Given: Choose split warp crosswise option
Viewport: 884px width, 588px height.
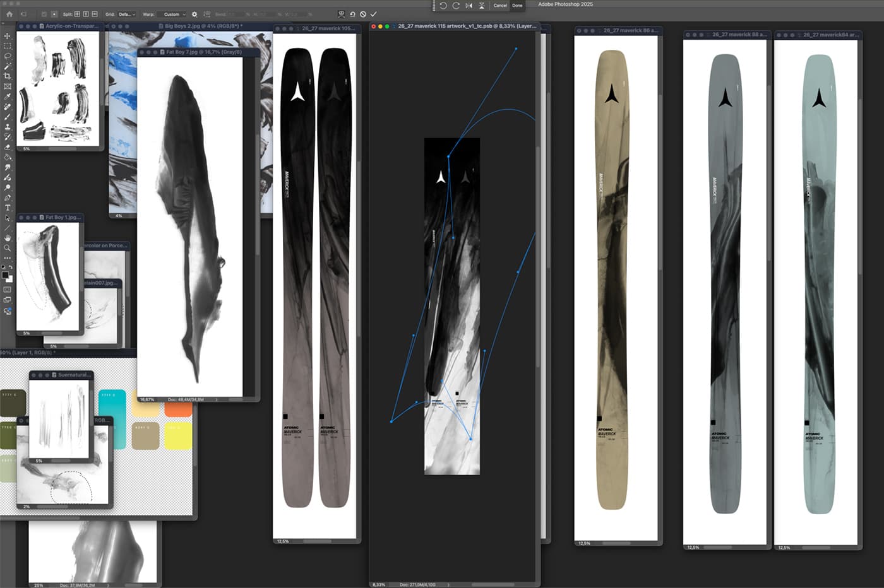Looking at the screenshot, I should (x=77, y=14).
